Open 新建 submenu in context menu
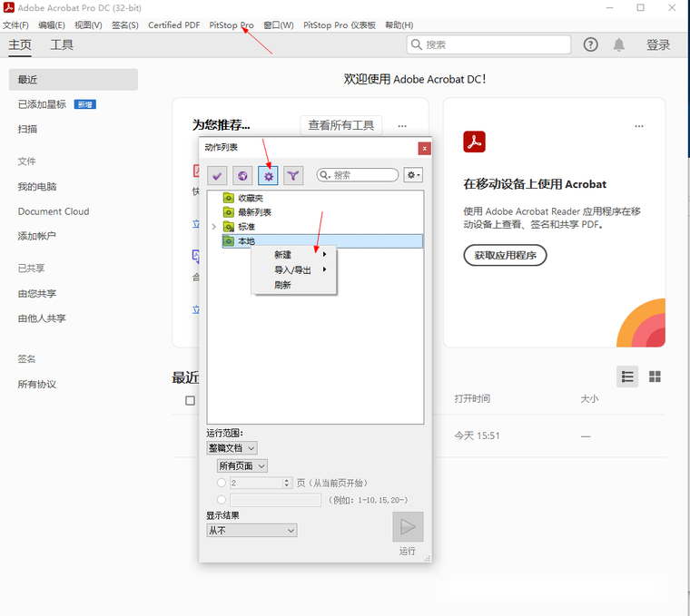Viewport: 690px width, 616px height. point(294,255)
